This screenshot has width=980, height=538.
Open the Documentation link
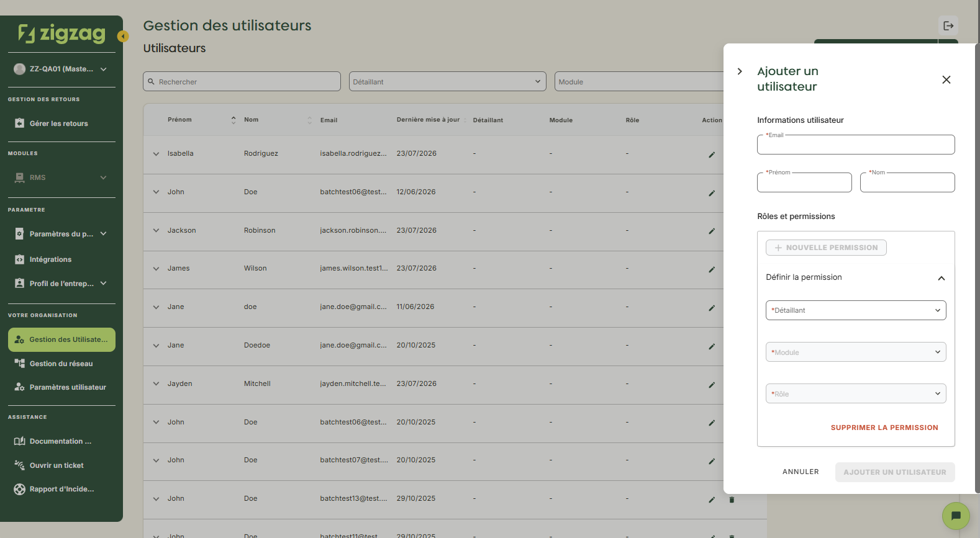point(61,441)
